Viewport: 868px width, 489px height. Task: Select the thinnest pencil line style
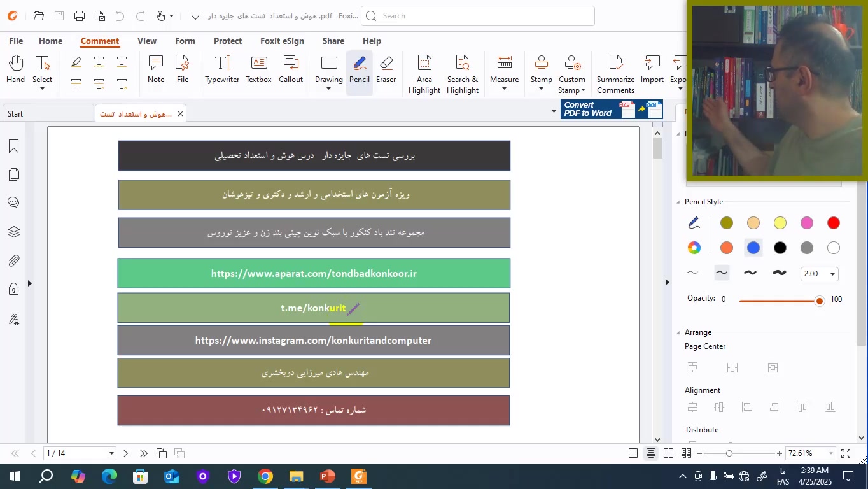(x=692, y=273)
